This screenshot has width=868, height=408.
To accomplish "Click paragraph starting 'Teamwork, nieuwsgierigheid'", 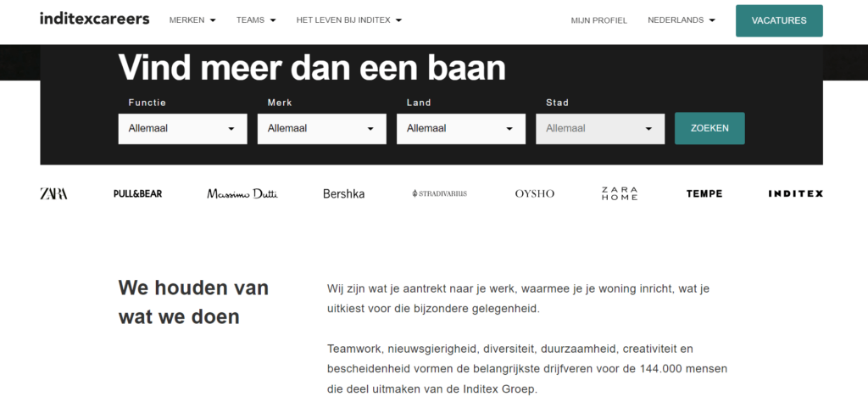I will click(527, 369).
